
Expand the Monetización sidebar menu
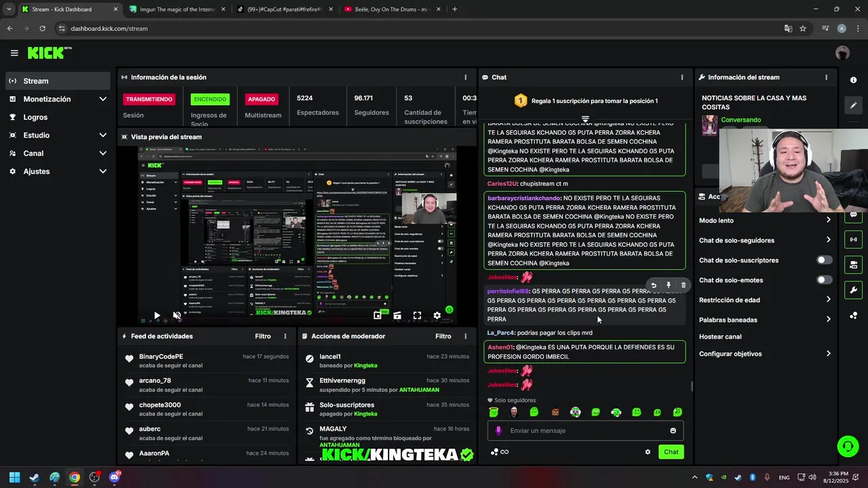tap(58, 99)
